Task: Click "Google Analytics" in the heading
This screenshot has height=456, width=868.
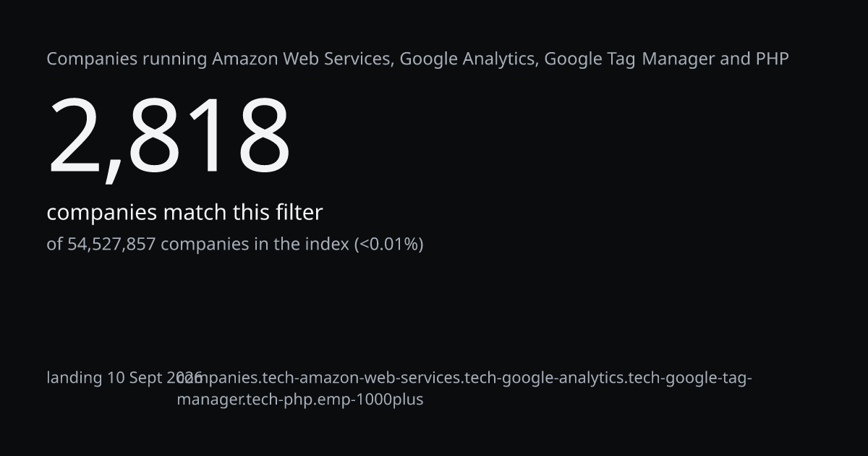Action: (x=469, y=59)
